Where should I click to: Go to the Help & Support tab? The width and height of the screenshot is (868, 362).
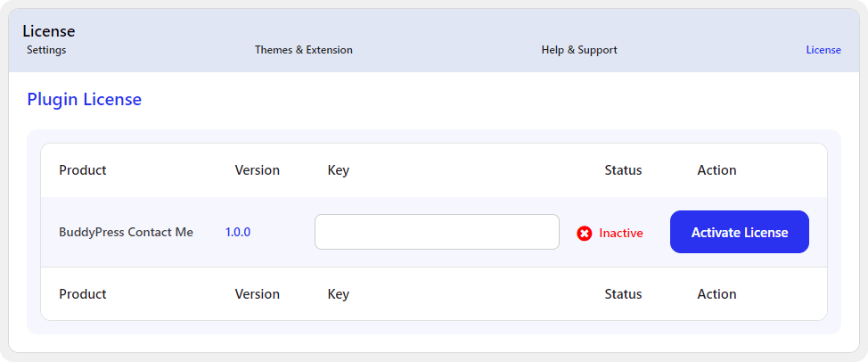(x=579, y=50)
